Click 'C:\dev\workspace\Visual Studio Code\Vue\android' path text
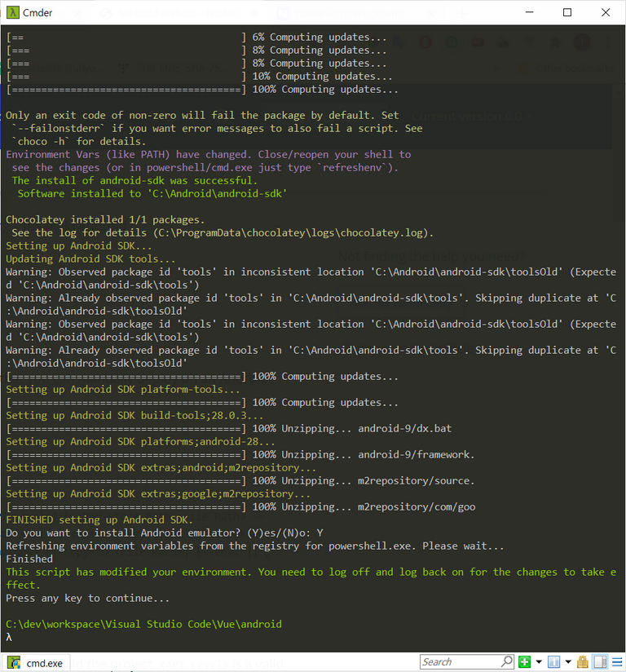This screenshot has width=626, height=672. (143, 624)
